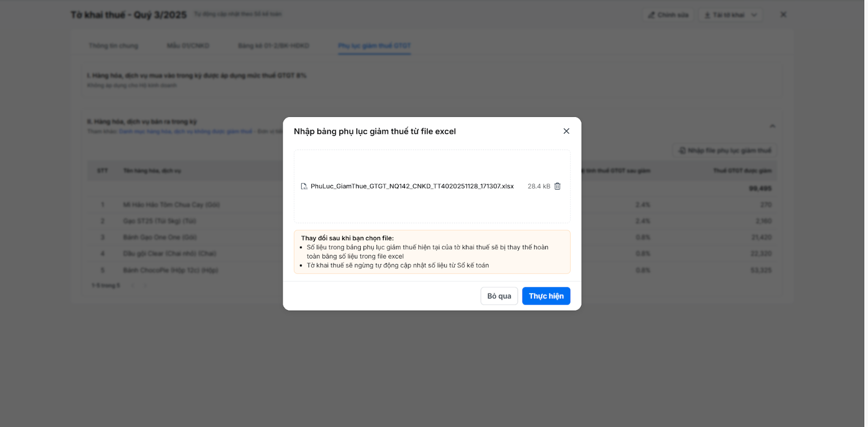
Task: Select the Phụ lục giảm thuế GTGT tab
Action: (374, 46)
